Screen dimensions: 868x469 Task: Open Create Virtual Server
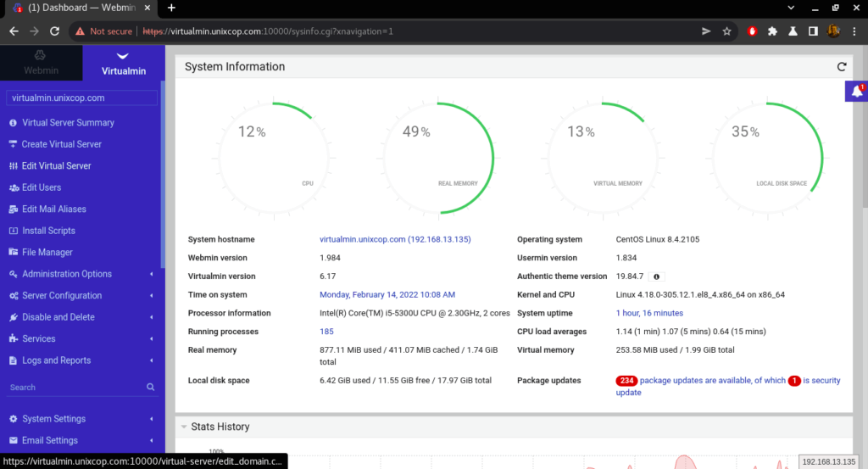pos(61,144)
